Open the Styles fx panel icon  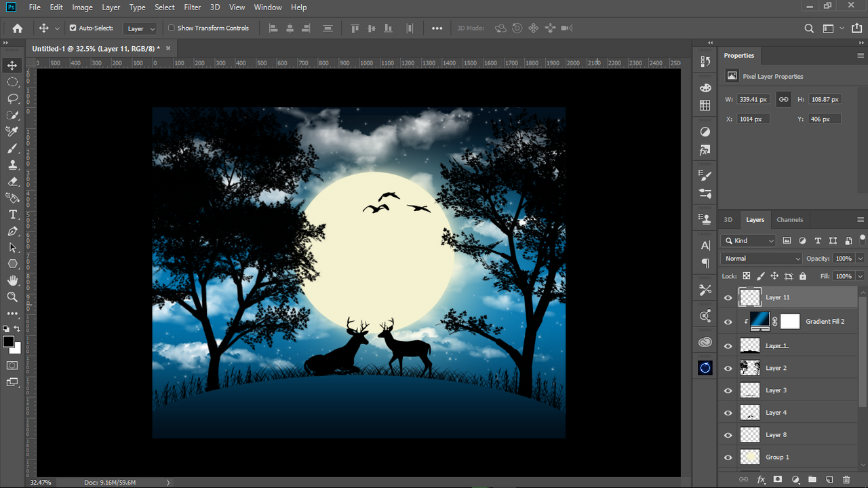tap(705, 149)
